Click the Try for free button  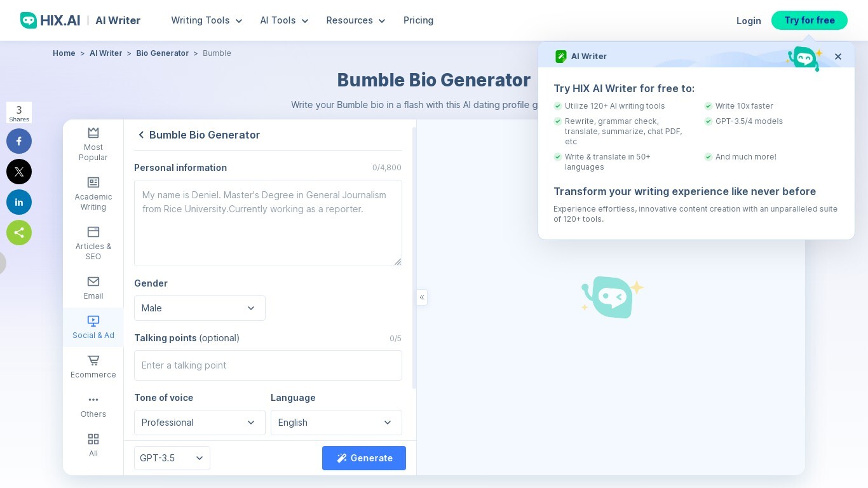(809, 20)
